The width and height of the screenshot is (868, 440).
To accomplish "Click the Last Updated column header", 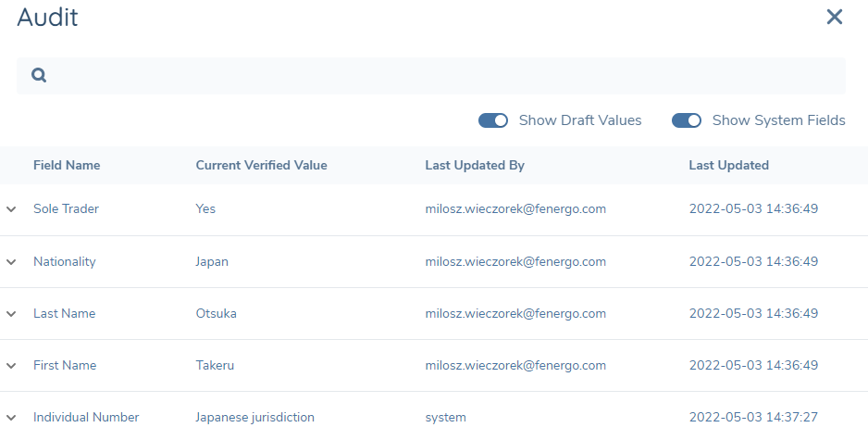I will click(x=728, y=166).
